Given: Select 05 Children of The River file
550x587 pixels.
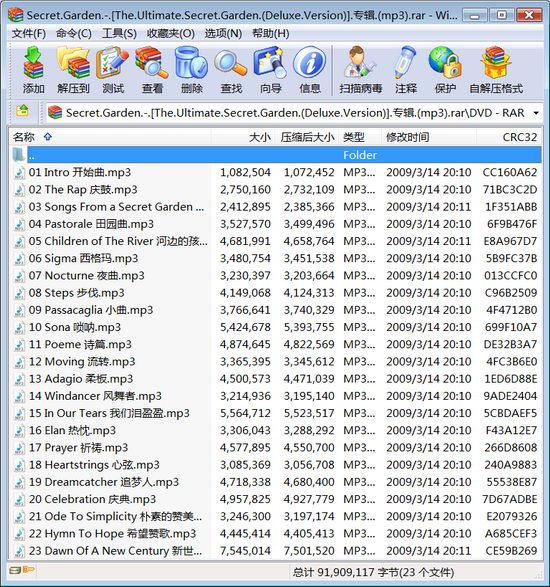Looking at the screenshot, I should pos(276,241).
